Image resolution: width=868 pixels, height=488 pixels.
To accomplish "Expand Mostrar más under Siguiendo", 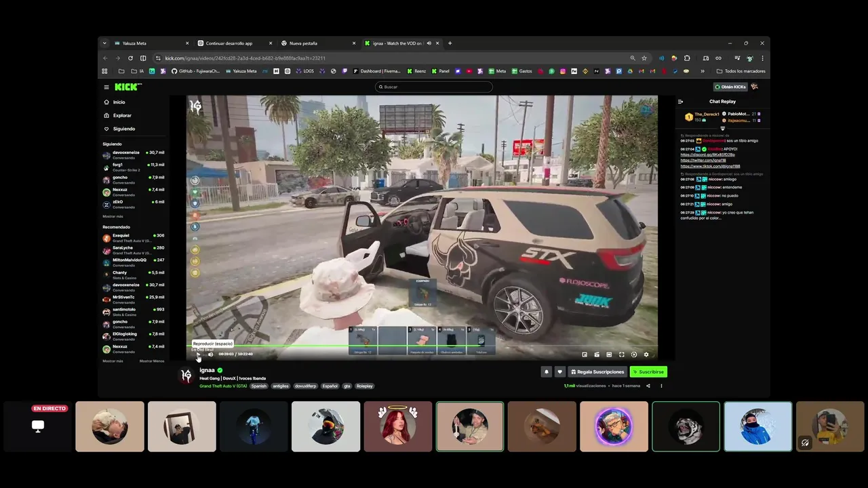I will (113, 216).
